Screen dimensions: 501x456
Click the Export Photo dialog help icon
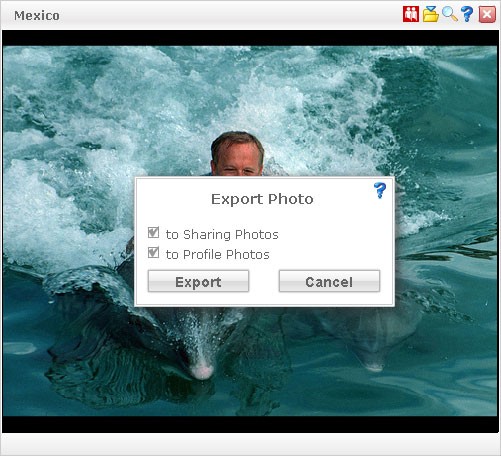coord(380,190)
